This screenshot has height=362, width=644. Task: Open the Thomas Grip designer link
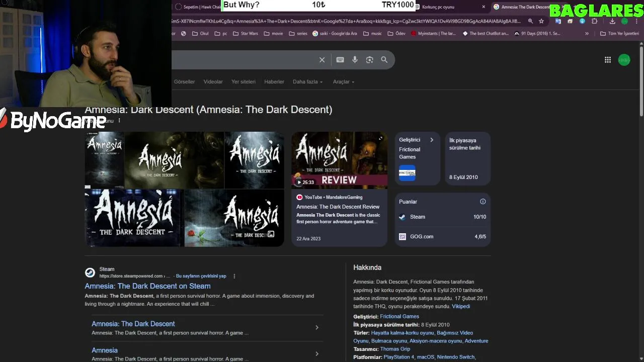(395, 349)
